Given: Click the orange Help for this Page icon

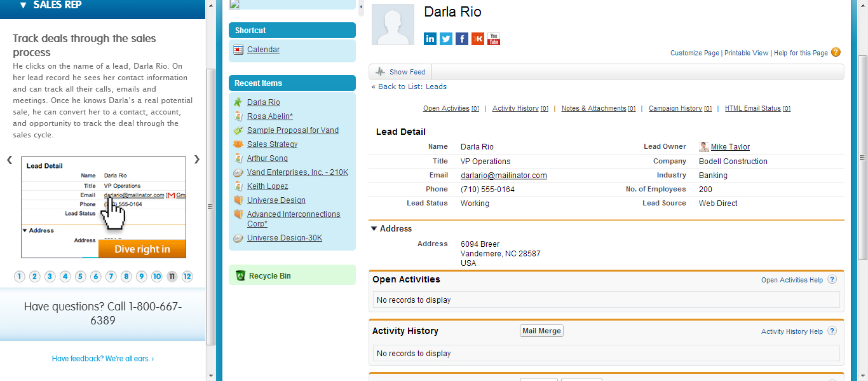Looking at the screenshot, I should (x=836, y=52).
